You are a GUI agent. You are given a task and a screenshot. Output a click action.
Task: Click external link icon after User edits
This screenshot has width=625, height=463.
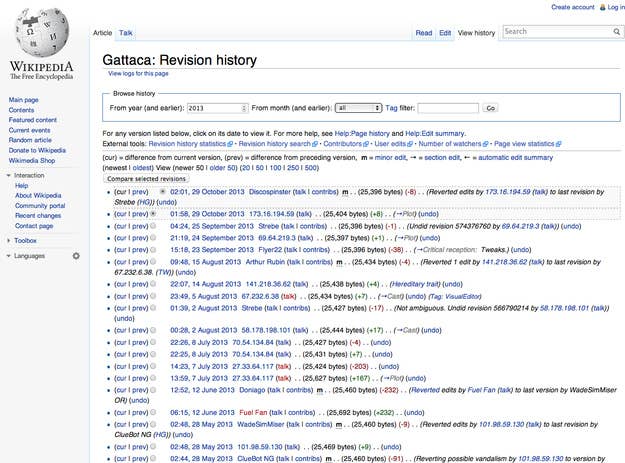409,144
